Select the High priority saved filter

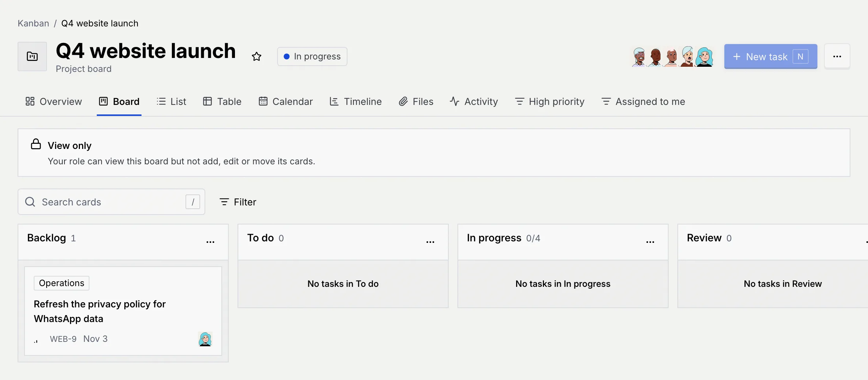click(549, 102)
